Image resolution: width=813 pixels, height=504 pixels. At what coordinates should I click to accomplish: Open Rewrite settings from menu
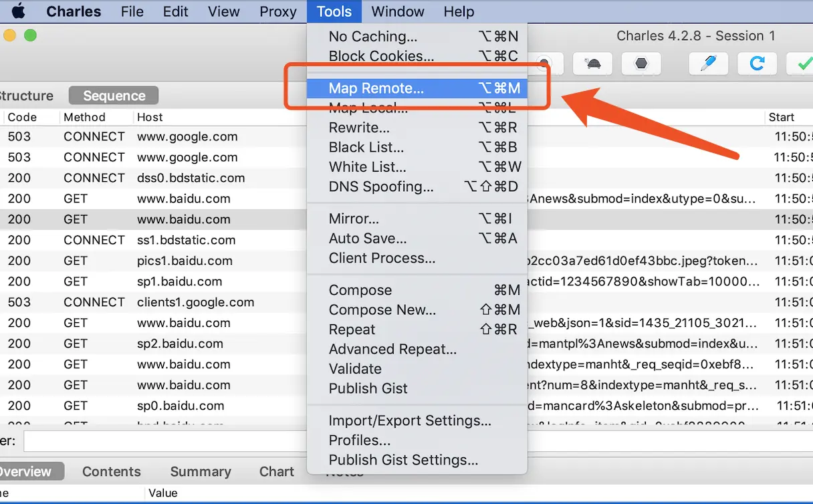[417, 128]
